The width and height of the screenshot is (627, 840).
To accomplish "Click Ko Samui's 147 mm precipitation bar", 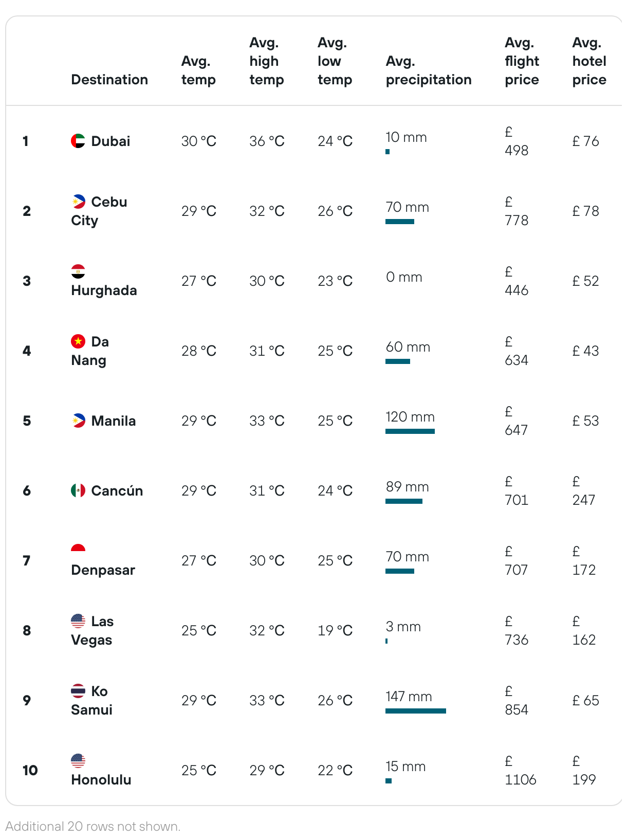I will pos(416,711).
